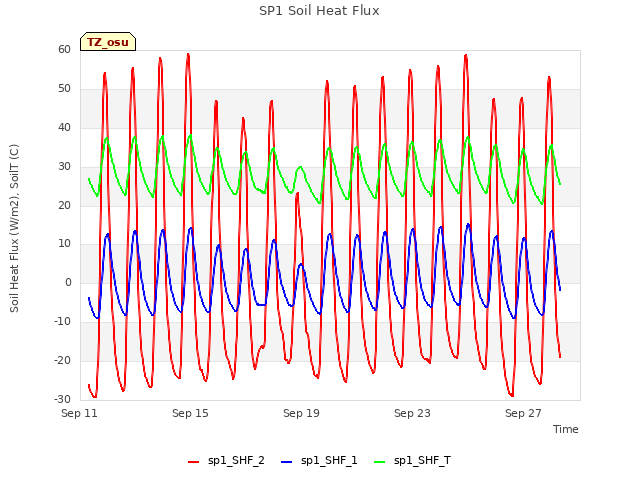Click the -30 y-axis tick label
The width and height of the screenshot is (640, 480).
pos(63,399)
